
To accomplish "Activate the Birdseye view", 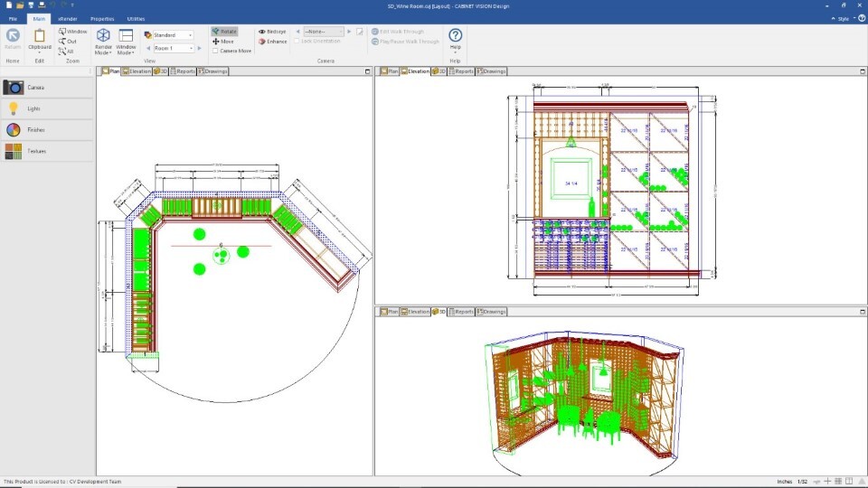I will (272, 32).
